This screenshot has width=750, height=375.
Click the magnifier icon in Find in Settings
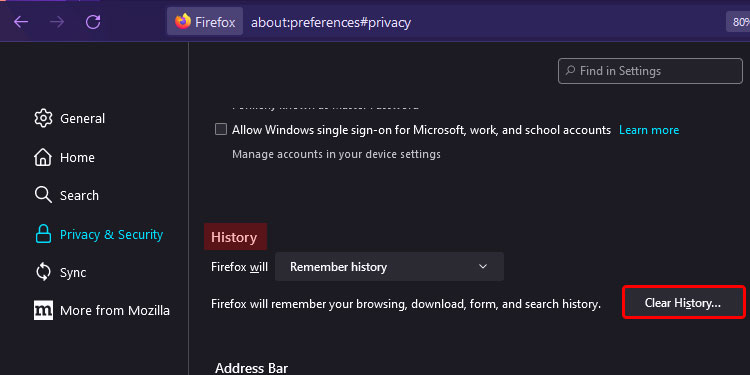pos(570,70)
